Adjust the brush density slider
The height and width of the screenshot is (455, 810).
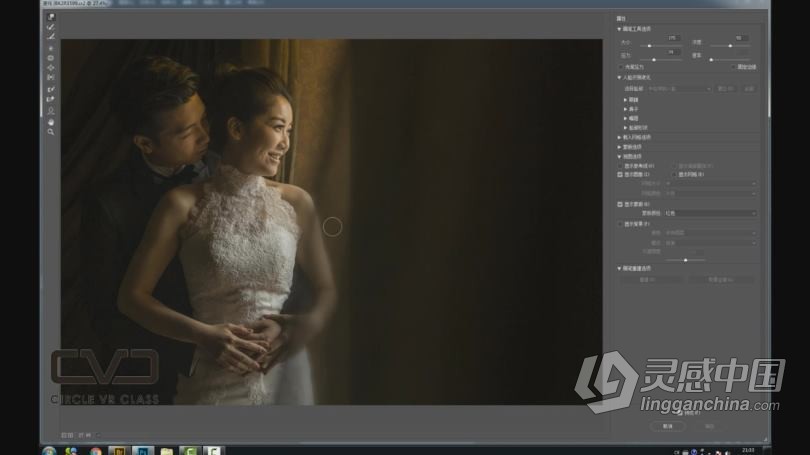coord(730,46)
